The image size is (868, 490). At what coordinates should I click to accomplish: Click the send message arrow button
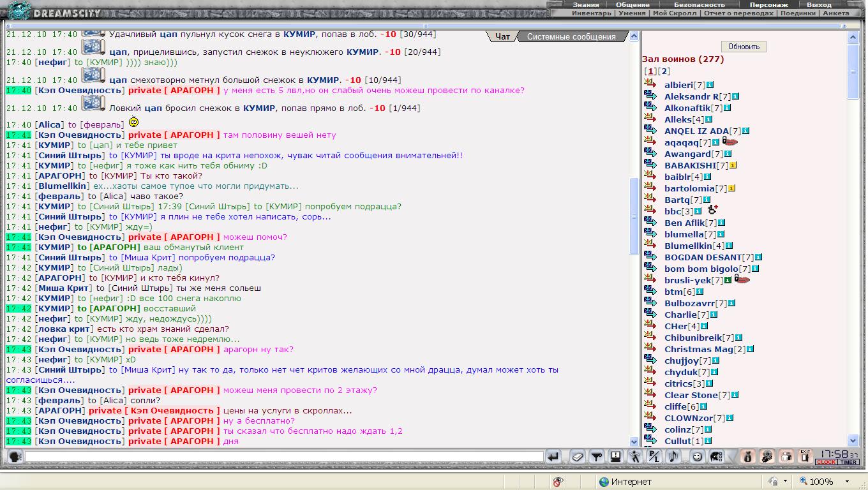pos(553,457)
